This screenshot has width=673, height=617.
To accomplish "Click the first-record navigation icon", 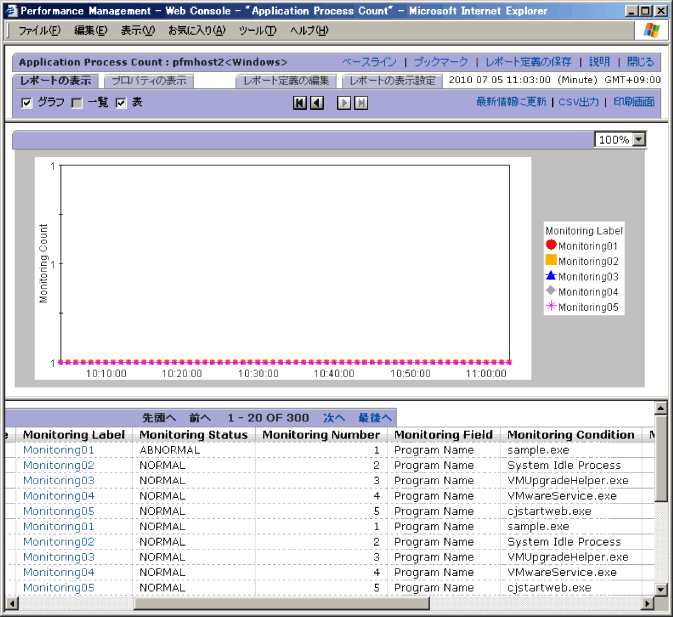I will point(300,103).
